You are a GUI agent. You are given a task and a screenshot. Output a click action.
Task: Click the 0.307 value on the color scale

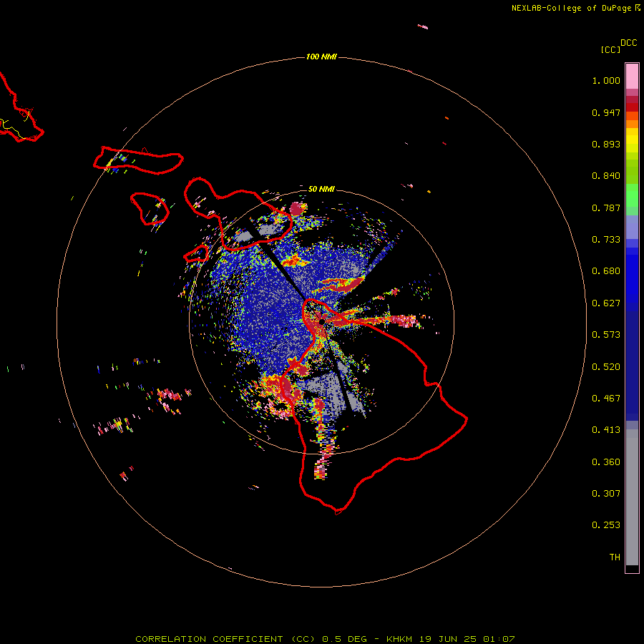606,494
